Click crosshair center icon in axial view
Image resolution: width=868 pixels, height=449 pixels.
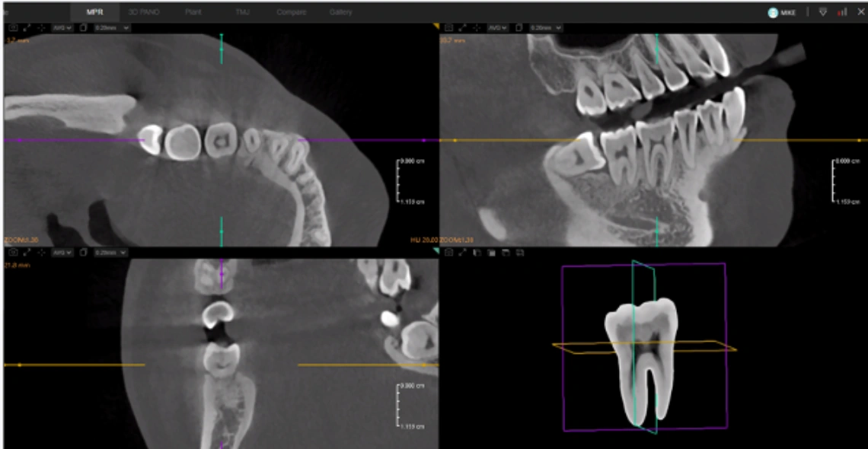[42, 27]
